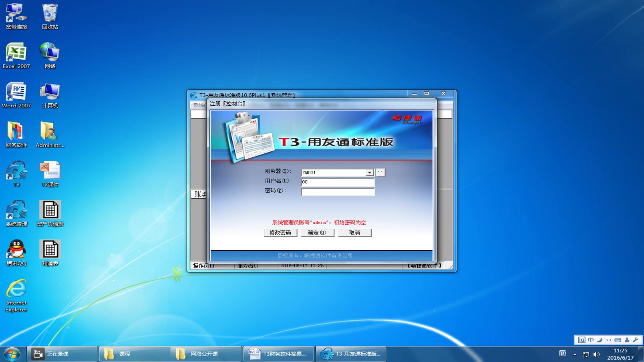The image size is (644, 362).
Task: Click the show desktop strip
Action: click(641, 354)
